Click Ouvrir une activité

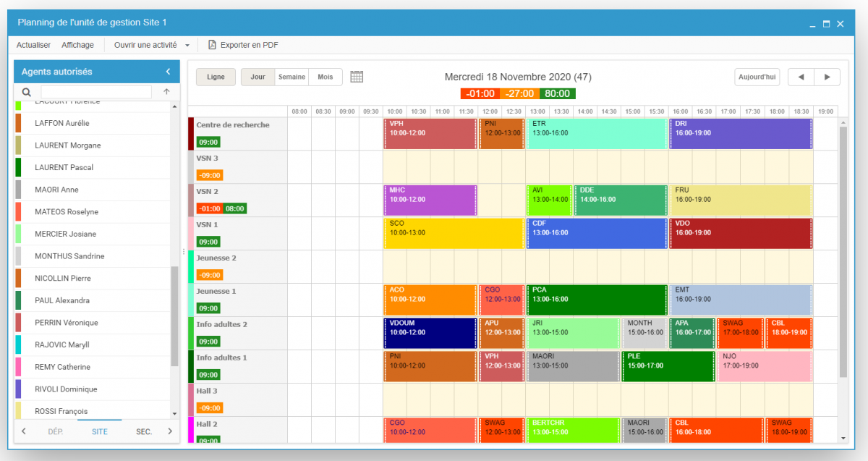[x=145, y=45]
